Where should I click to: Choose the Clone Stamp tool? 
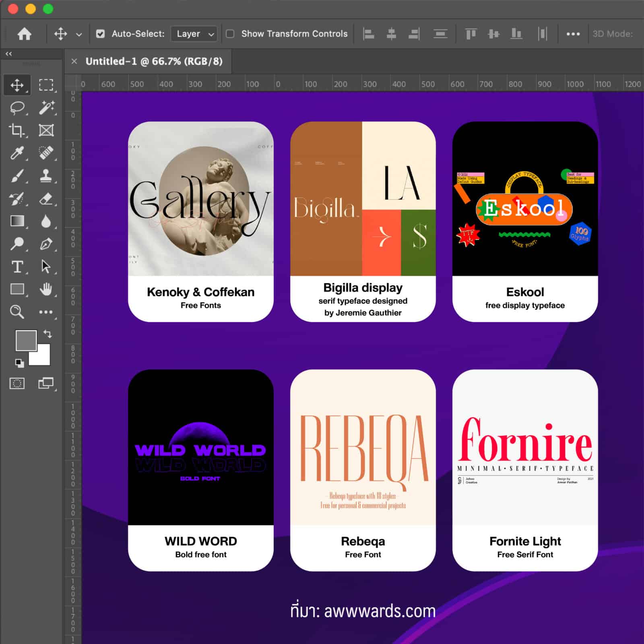click(x=46, y=176)
